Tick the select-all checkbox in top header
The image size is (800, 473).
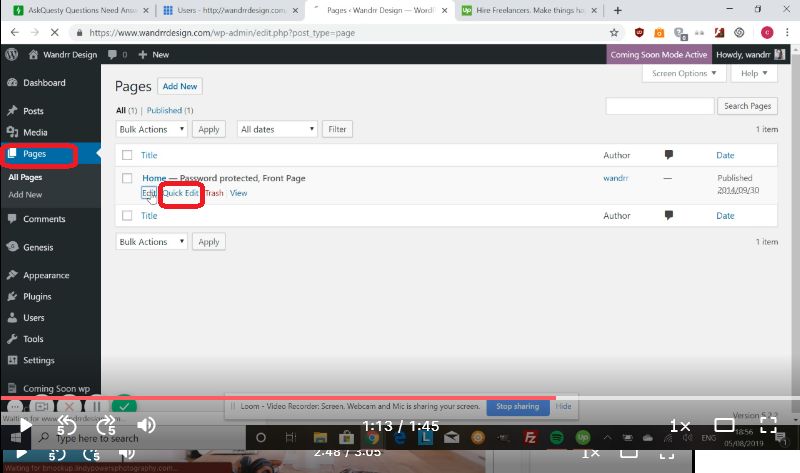click(x=127, y=155)
